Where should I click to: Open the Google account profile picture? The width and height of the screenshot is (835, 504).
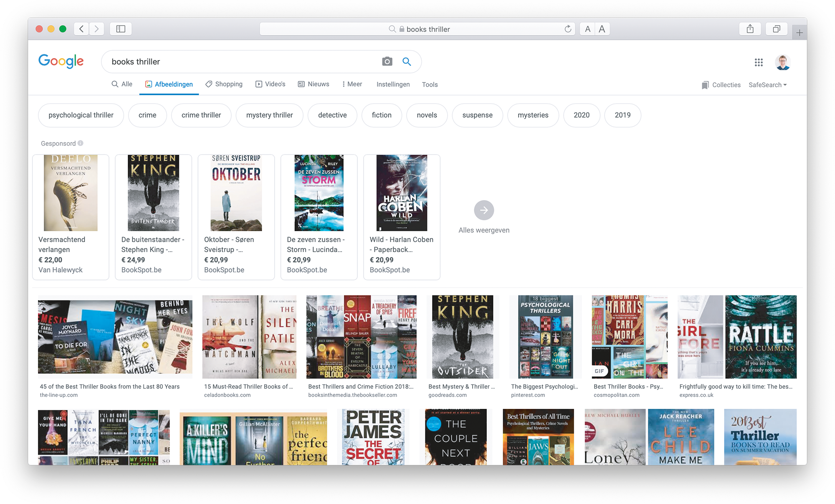click(x=782, y=62)
